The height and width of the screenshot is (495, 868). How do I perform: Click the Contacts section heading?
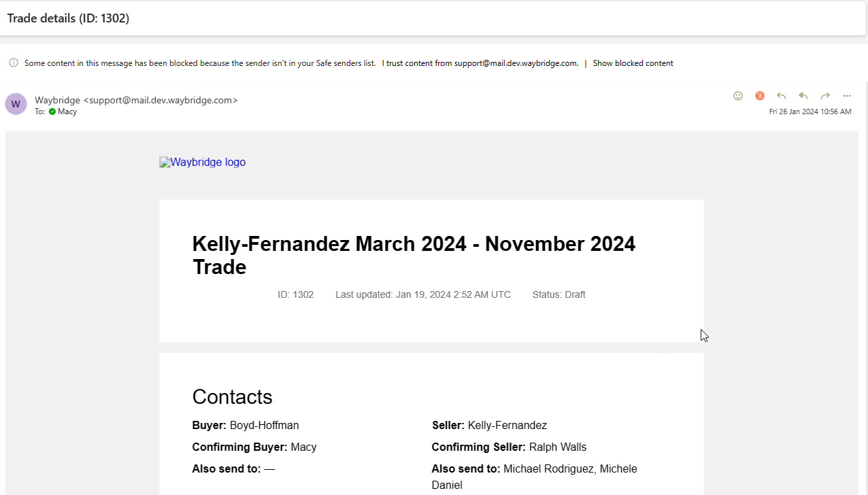click(232, 397)
